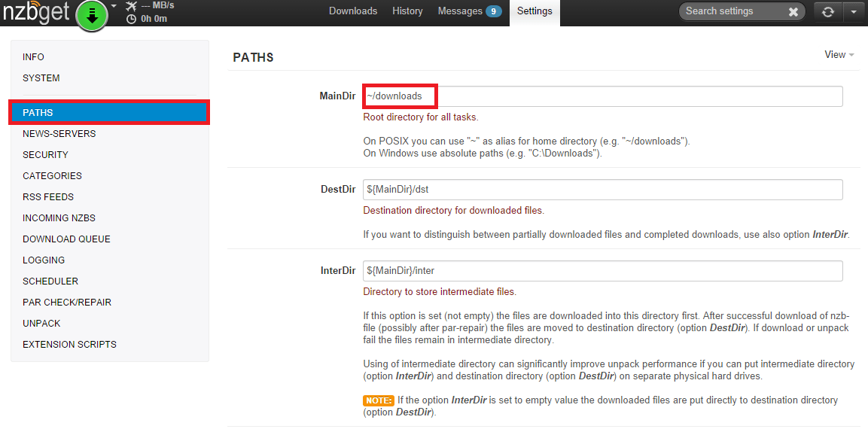
Task: Open EXTENSION SCRIPTS settings page
Action: tap(70, 345)
